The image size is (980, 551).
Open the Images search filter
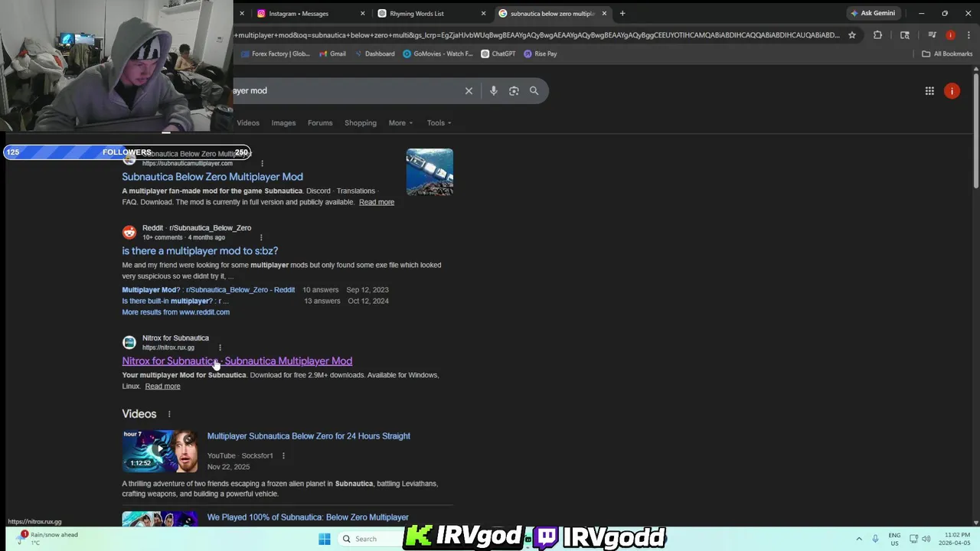pyautogui.click(x=283, y=122)
